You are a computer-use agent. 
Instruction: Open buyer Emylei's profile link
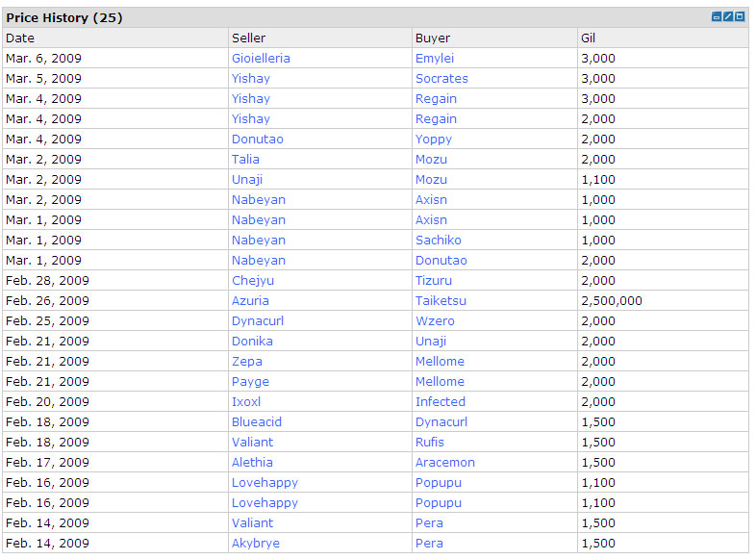tap(434, 58)
